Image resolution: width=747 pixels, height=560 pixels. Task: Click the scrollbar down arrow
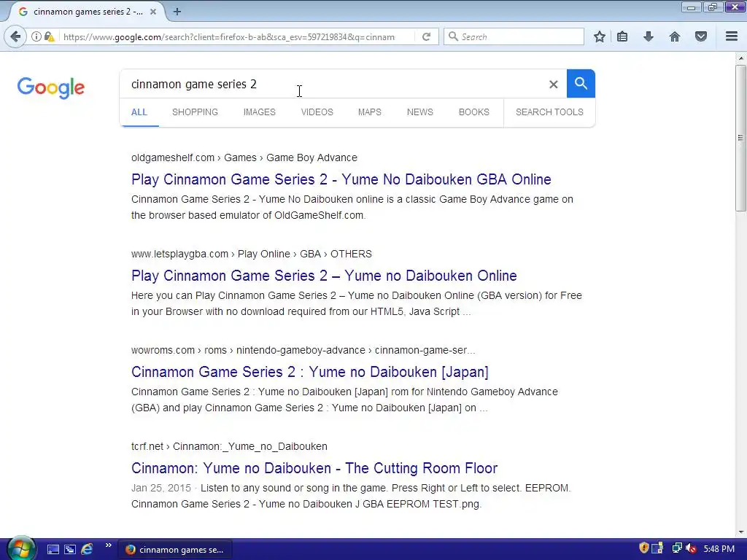pos(740,532)
